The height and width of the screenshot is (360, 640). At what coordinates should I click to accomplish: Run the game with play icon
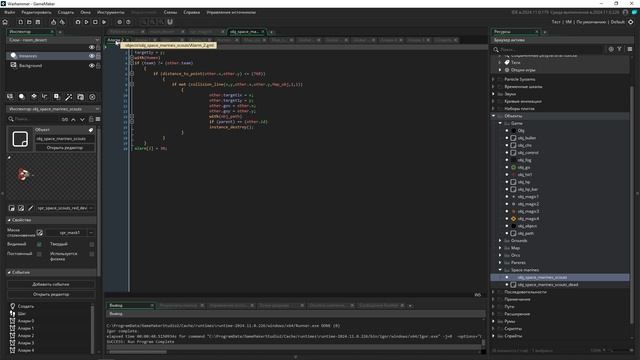pyautogui.click(x=87, y=22)
